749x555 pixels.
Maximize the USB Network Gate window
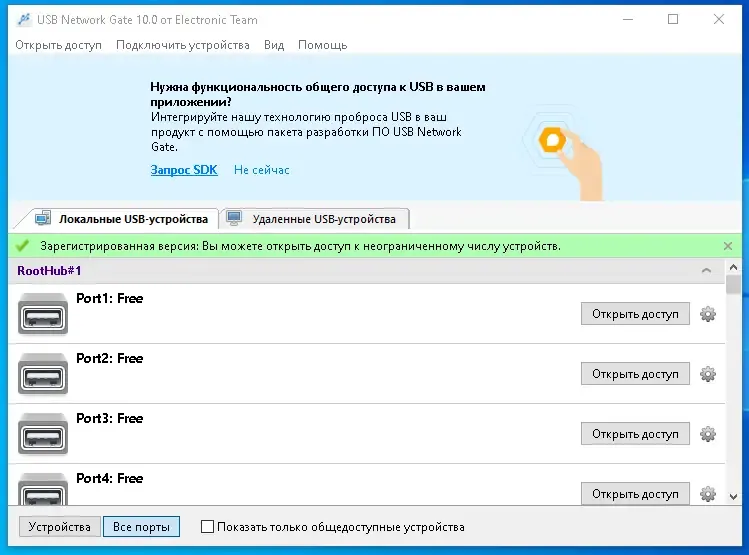tap(673, 20)
